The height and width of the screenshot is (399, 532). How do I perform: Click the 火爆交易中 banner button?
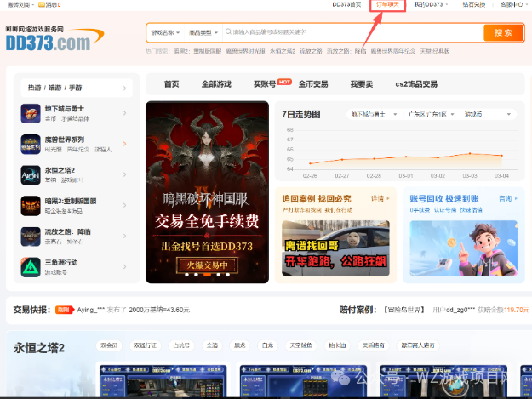(207, 265)
